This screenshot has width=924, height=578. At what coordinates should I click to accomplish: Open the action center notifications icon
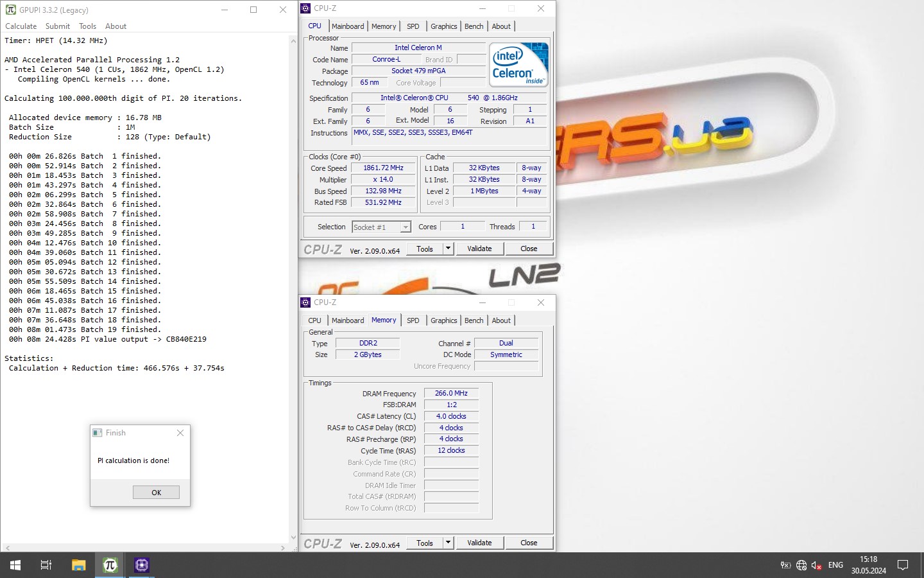click(903, 565)
